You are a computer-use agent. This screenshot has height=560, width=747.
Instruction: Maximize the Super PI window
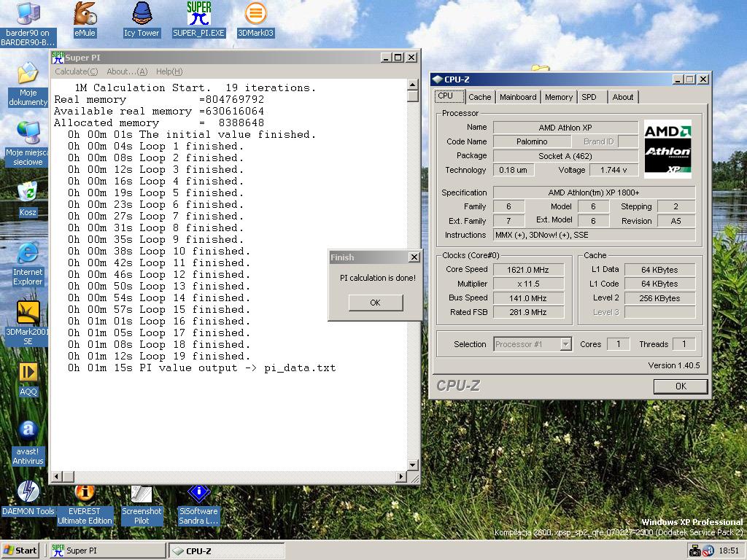click(x=399, y=57)
